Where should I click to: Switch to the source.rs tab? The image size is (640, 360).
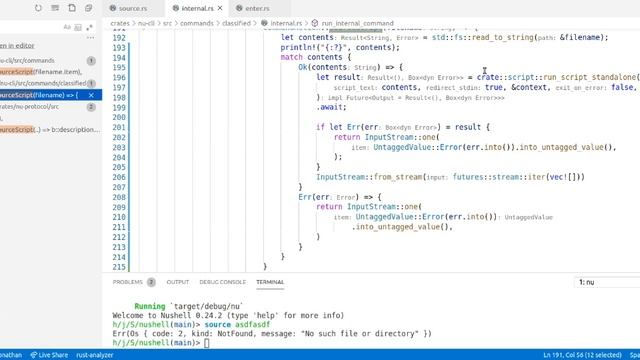coord(133,8)
